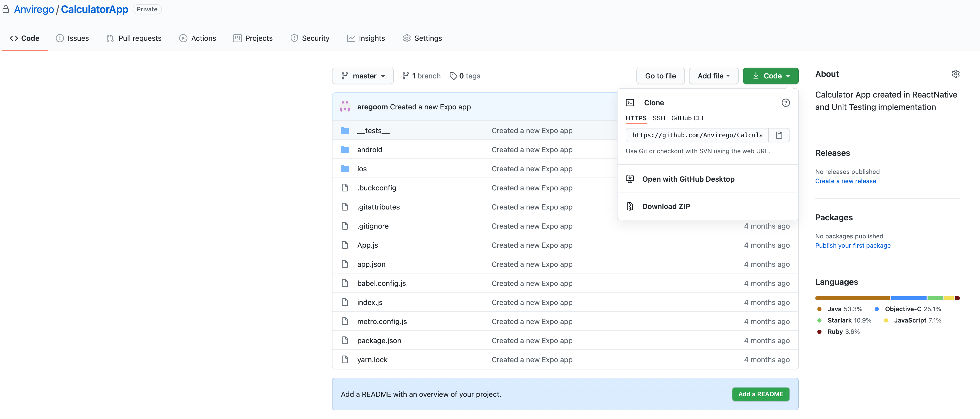The image size is (980, 419).
Task: Switch to the SSH clone tab
Action: pyautogui.click(x=659, y=118)
